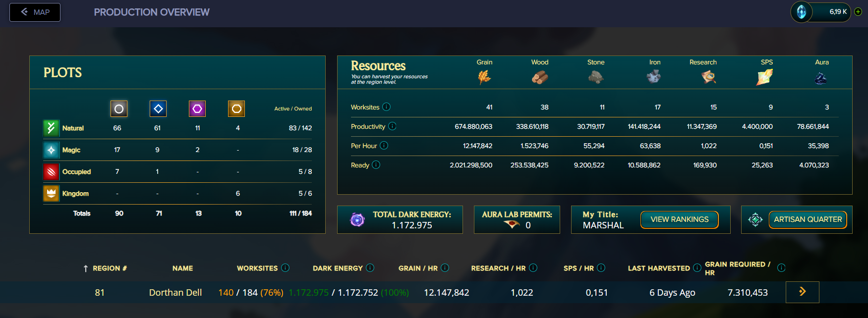The width and height of the screenshot is (868, 318).
Task: Click the SPS crystal icon
Action: tap(764, 77)
